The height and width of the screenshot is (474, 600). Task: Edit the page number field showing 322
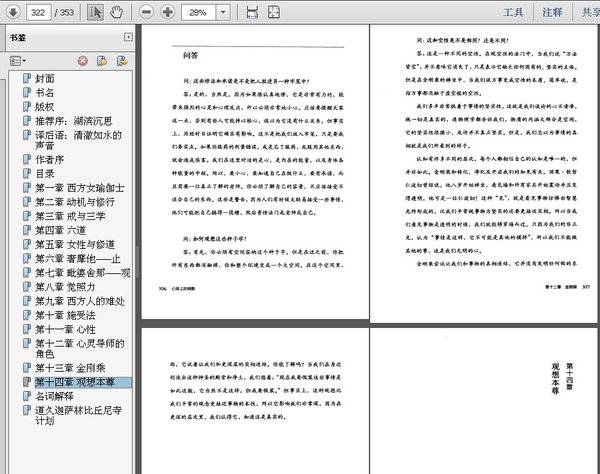click(x=38, y=12)
